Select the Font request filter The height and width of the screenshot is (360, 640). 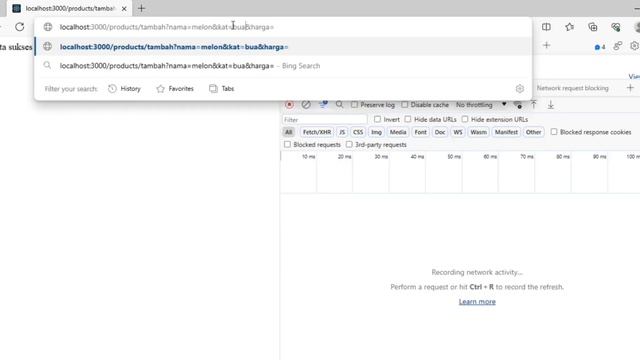(x=420, y=132)
